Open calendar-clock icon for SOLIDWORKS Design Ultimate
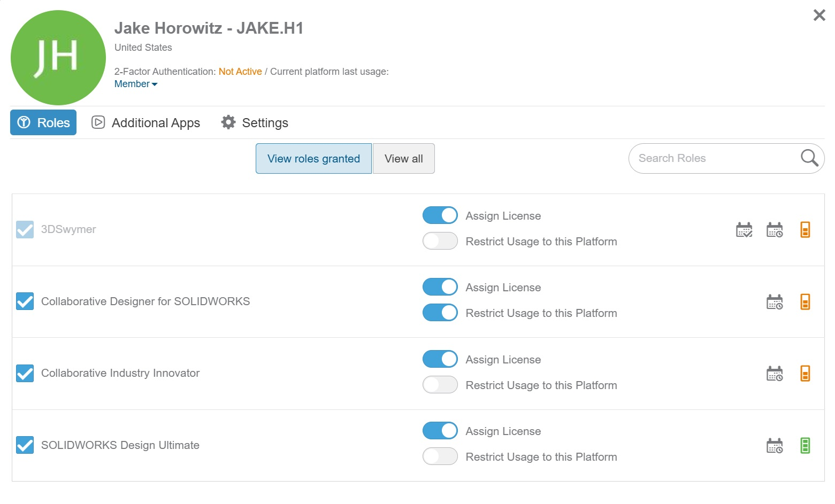This screenshot has width=835, height=504. pos(775,446)
